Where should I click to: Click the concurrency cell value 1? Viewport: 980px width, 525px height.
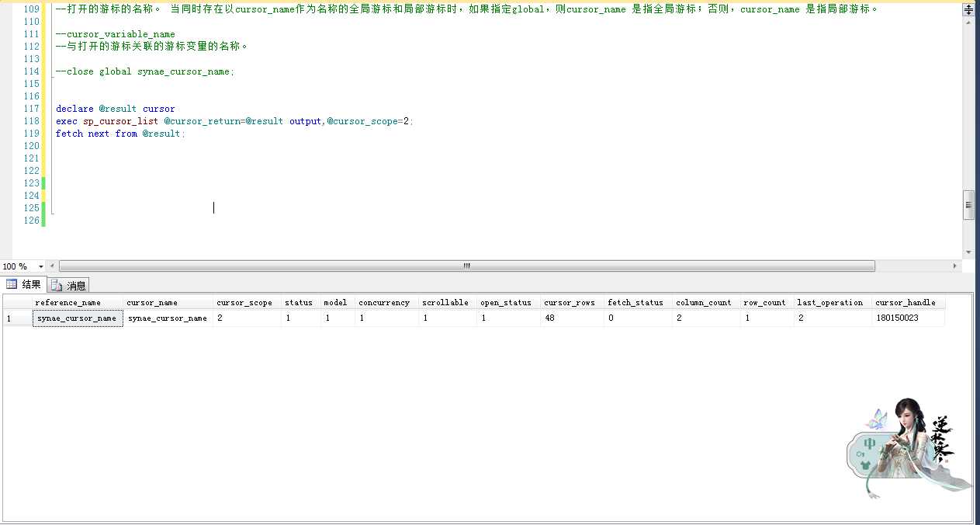pyautogui.click(x=387, y=318)
